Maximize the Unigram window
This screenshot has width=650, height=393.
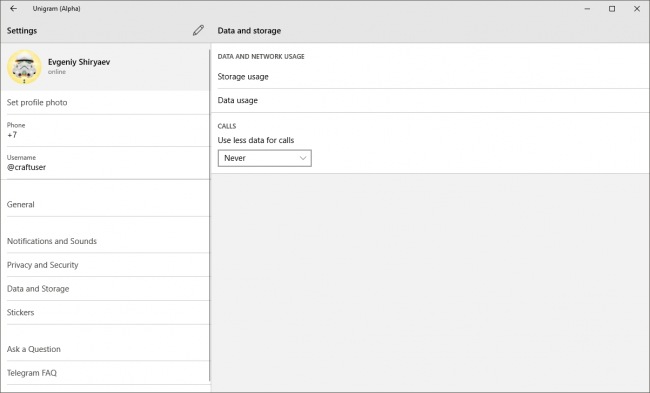pos(612,8)
